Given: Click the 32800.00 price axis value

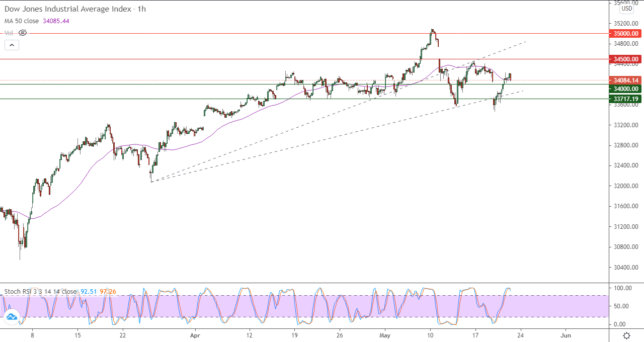Looking at the screenshot, I should (x=625, y=145).
